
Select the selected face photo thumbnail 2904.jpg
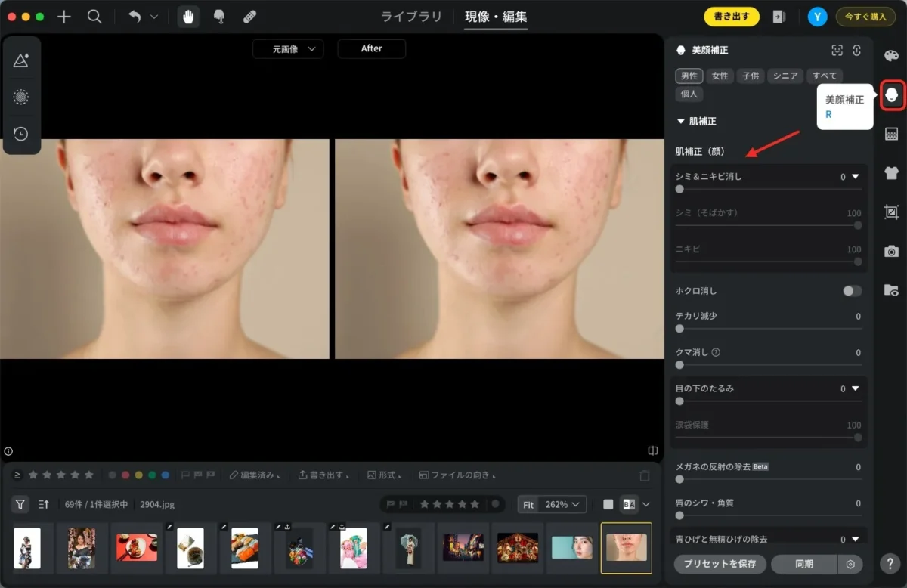[x=627, y=548]
